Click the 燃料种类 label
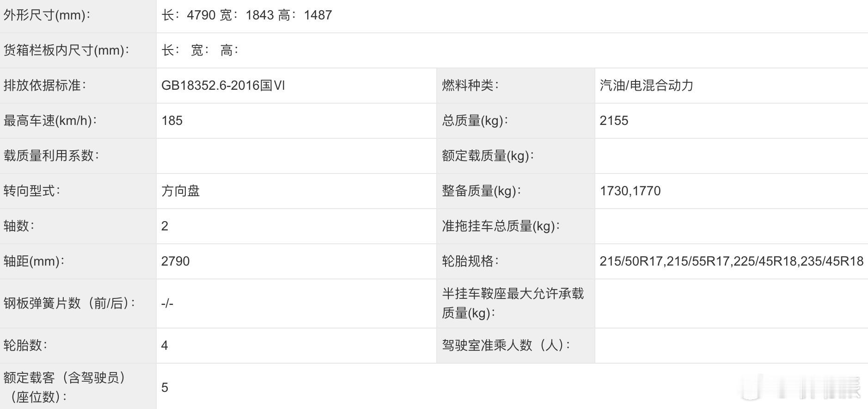This screenshot has height=409, width=868. tap(470, 86)
